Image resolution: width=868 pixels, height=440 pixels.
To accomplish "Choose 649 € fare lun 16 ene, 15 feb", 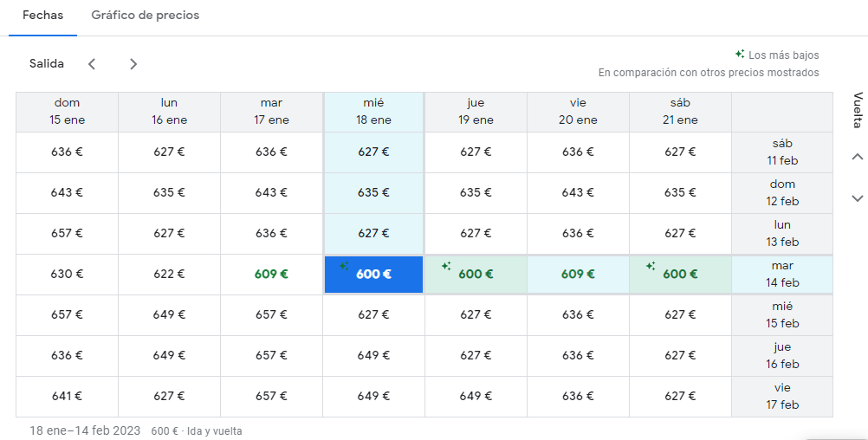I will click(x=169, y=315).
